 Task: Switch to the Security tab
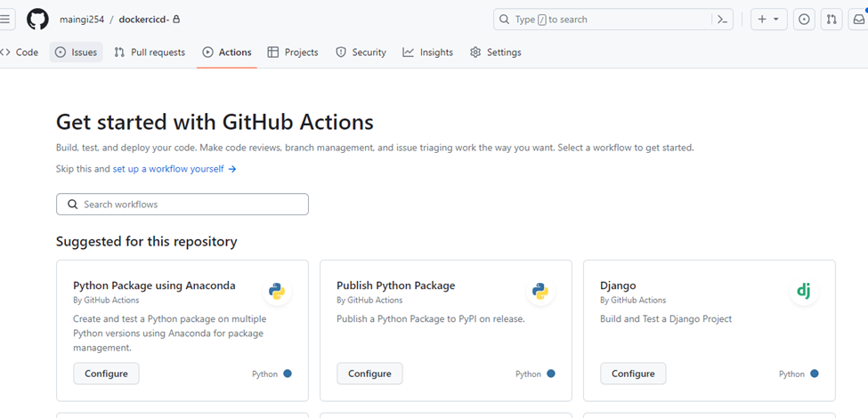[x=361, y=52]
